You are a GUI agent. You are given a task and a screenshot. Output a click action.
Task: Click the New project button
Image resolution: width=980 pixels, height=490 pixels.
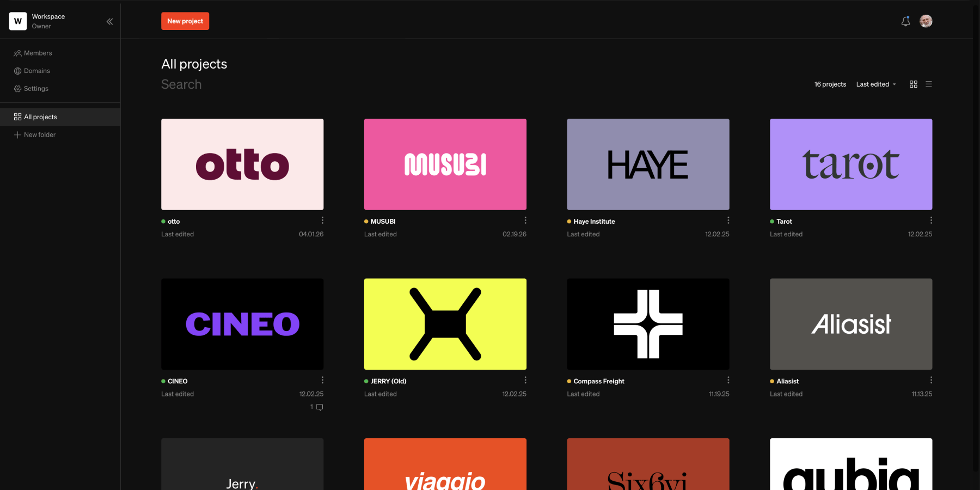[185, 21]
